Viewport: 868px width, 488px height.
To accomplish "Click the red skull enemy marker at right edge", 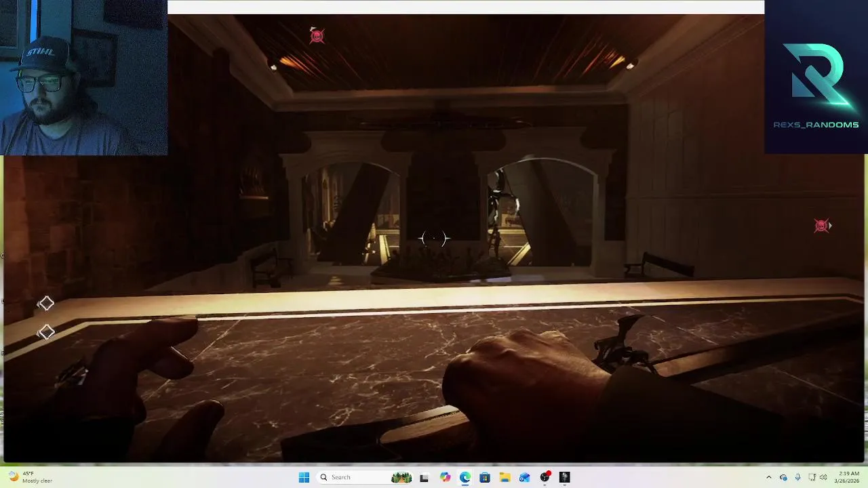I will [x=822, y=226].
